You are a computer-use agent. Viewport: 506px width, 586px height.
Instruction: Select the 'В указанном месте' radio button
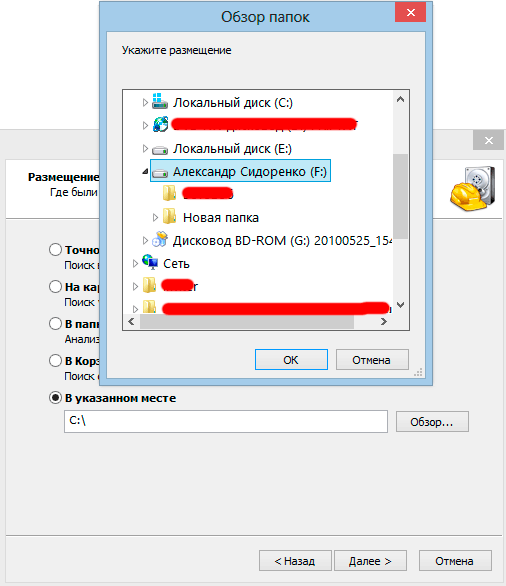(x=55, y=398)
